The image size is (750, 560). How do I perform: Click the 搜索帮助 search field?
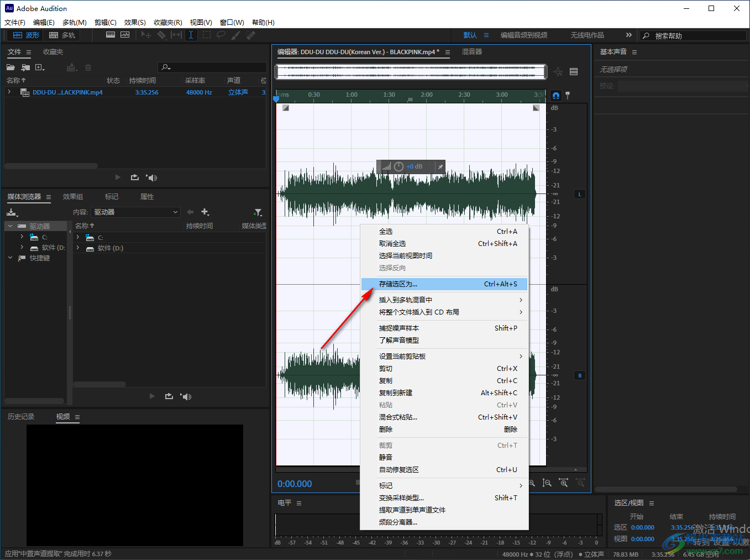[x=693, y=35]
